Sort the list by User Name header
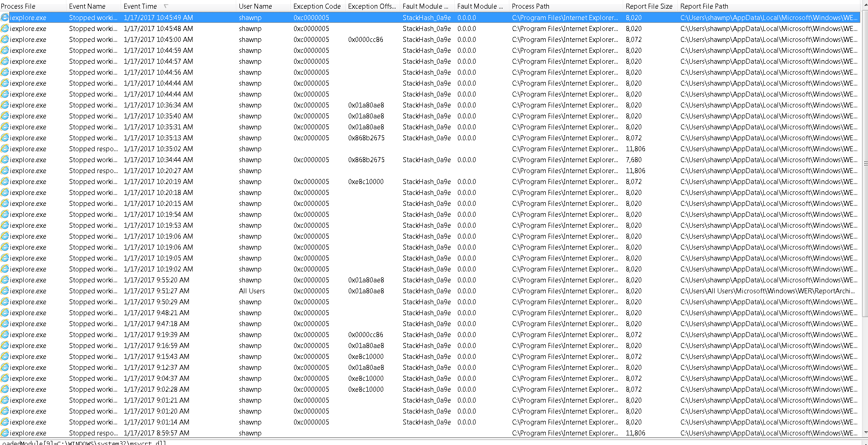 tap(264, 6)
